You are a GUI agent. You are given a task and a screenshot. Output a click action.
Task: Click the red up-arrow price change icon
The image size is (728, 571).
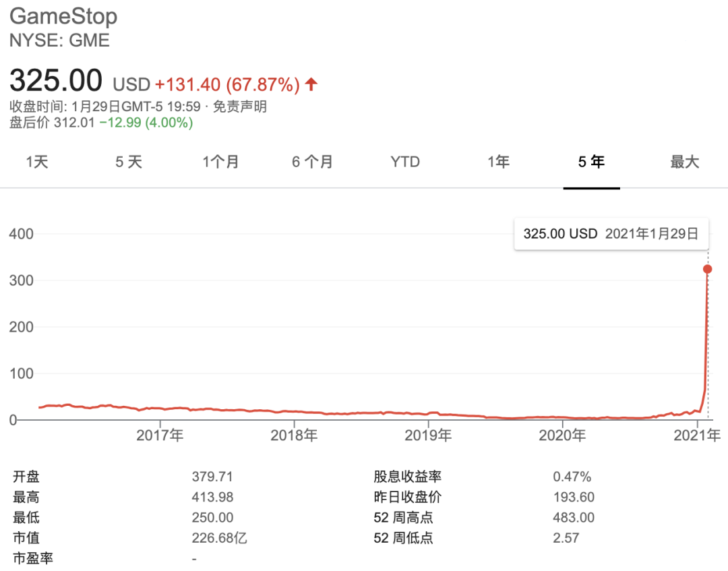pyautogui.click(x=311, y=84)
